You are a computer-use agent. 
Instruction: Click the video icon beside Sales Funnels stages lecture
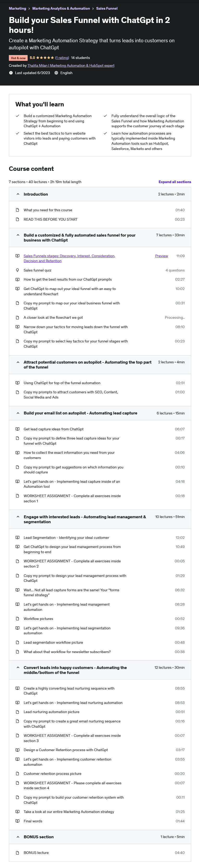pos(17,256)
